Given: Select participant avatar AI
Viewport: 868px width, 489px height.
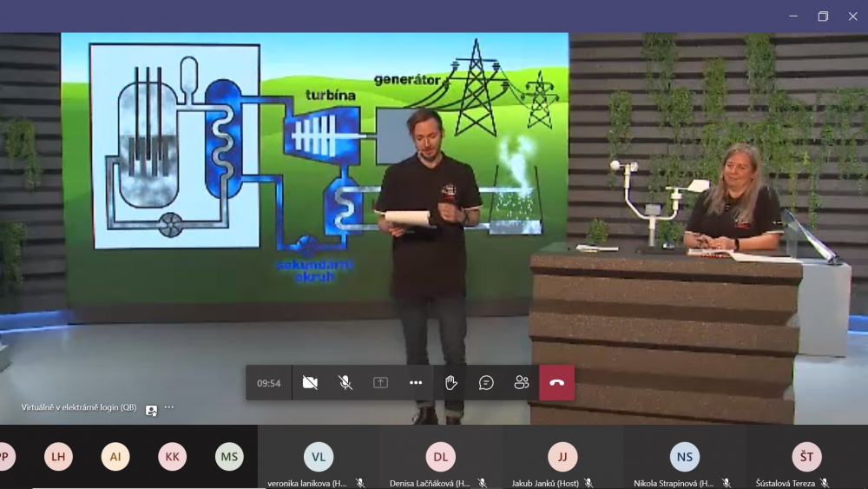Looking at the screenshot, I should (115, 457).
